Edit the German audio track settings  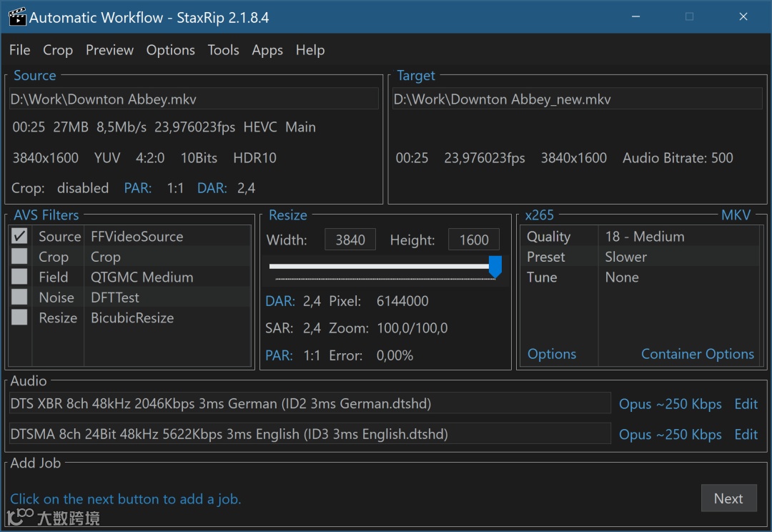[746, 404]
